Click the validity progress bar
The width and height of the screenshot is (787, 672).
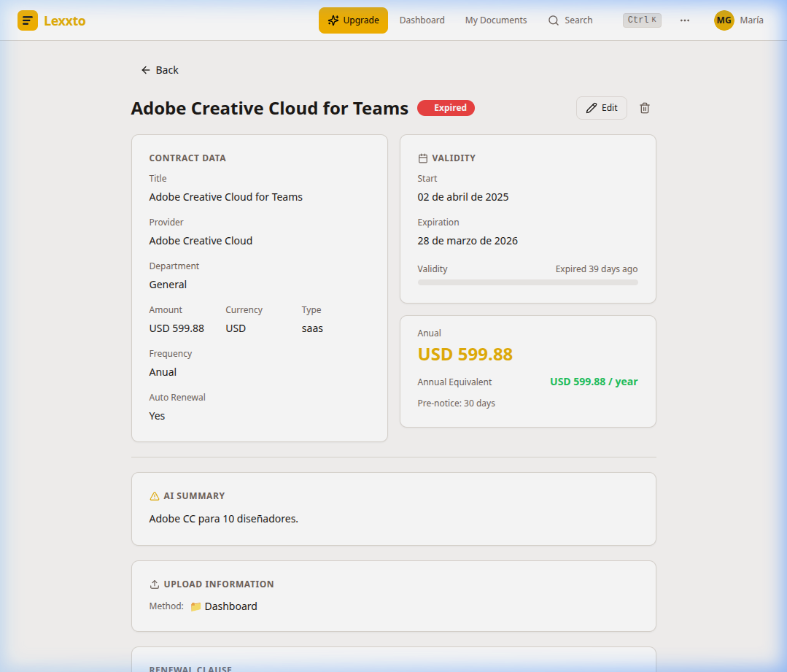[x=527, y=282]
